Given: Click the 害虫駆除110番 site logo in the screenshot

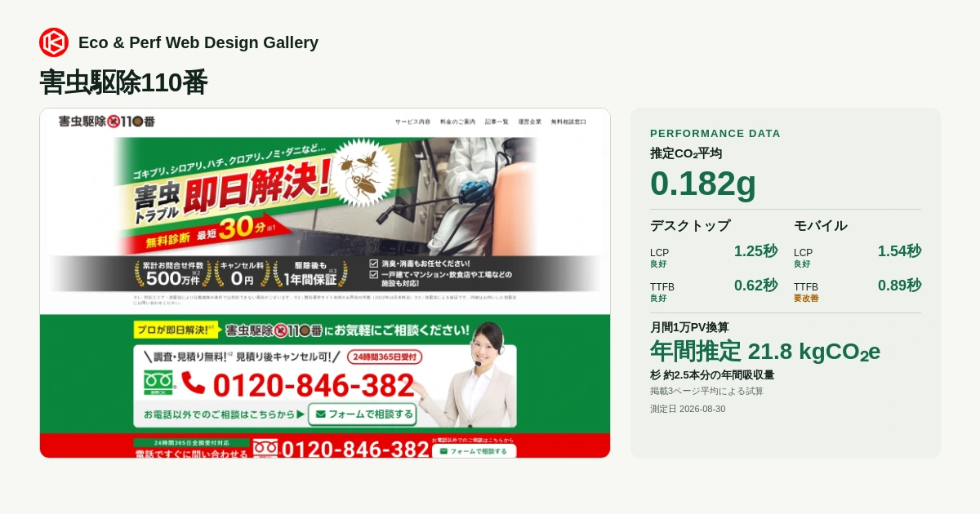Looking at the screenshot, I should (x=106, y=122).
